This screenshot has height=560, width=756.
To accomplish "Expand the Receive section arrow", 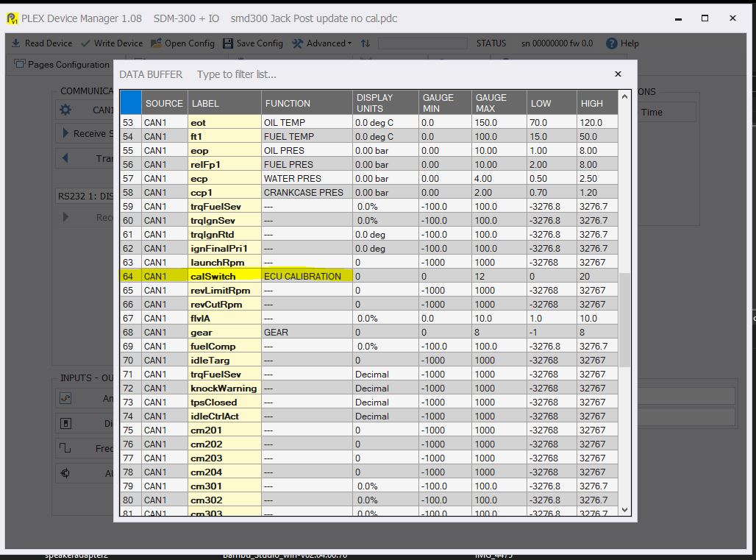I will click(65, 133).
